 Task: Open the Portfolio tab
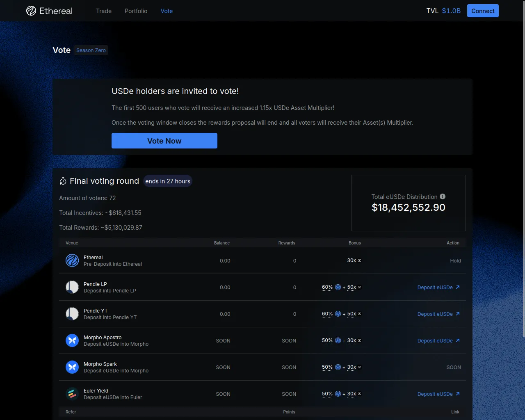(136, 11)
